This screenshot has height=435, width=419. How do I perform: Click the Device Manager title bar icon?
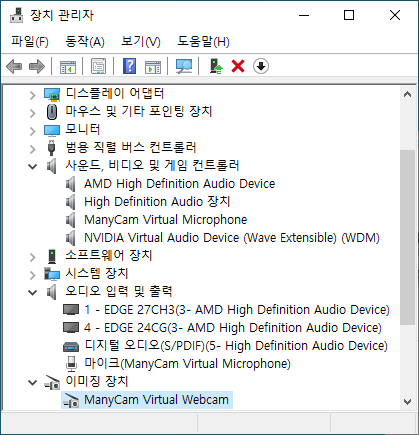coord(16,15)
